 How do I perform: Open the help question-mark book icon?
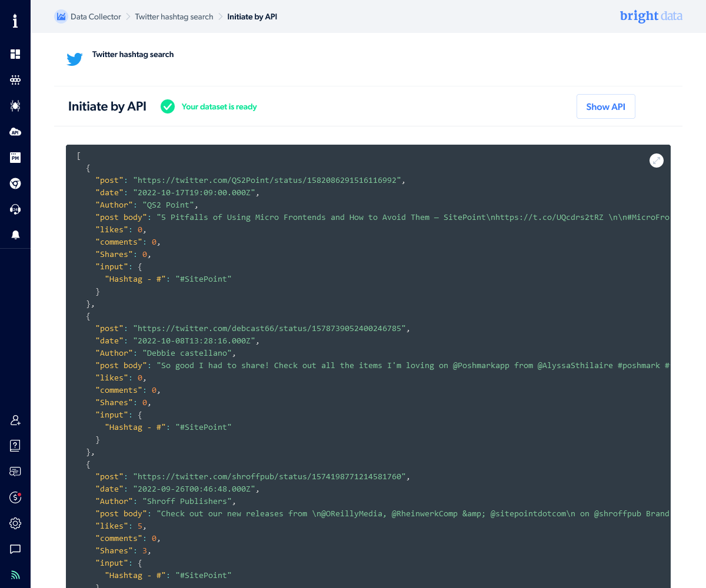(15, 445)
